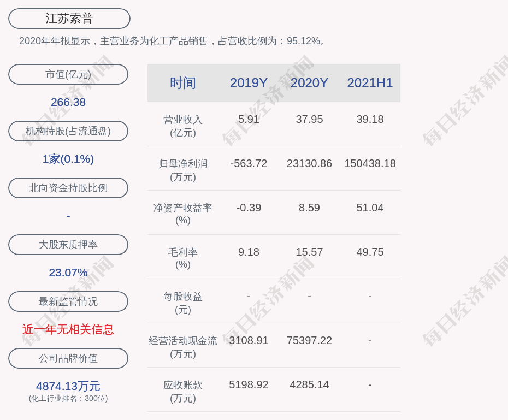Click the 每股收益(元) row label
The width and height of the screenshot is (508, 420).
pyautogui.click(x=183, y=303)
